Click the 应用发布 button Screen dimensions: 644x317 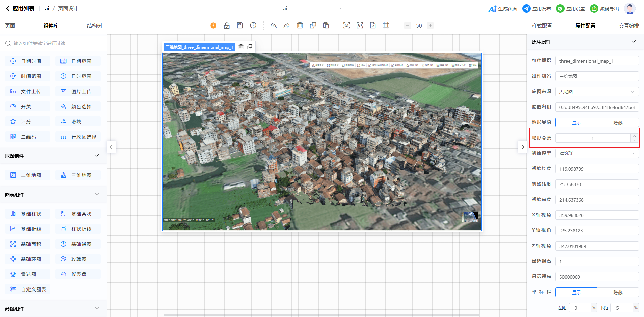click(537, 9)
